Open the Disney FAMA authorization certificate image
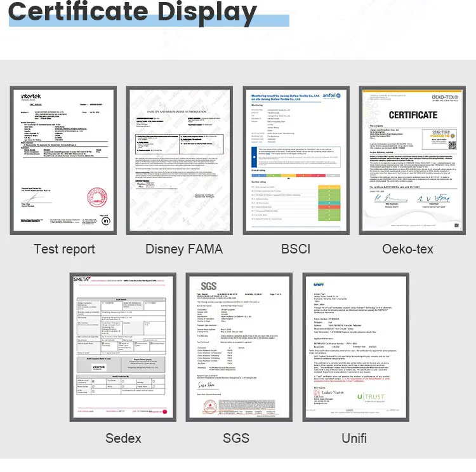The height and width of the screenshot is (472, 476). point(180,160)
